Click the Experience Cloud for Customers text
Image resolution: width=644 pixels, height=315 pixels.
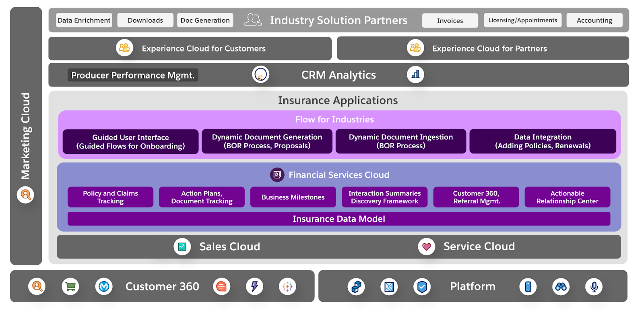(x=204, y=48)
